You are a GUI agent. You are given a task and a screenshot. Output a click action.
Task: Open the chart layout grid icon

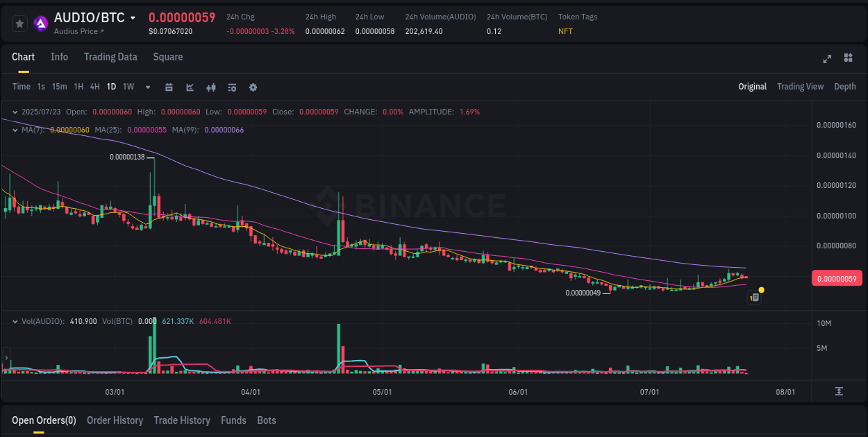coord(849,59)
